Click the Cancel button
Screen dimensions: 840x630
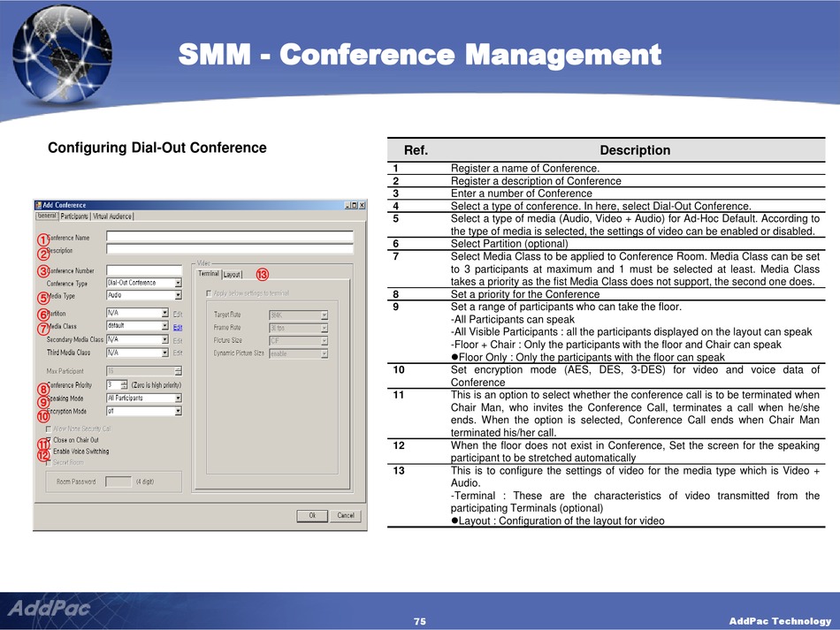(x=345, y=516)
